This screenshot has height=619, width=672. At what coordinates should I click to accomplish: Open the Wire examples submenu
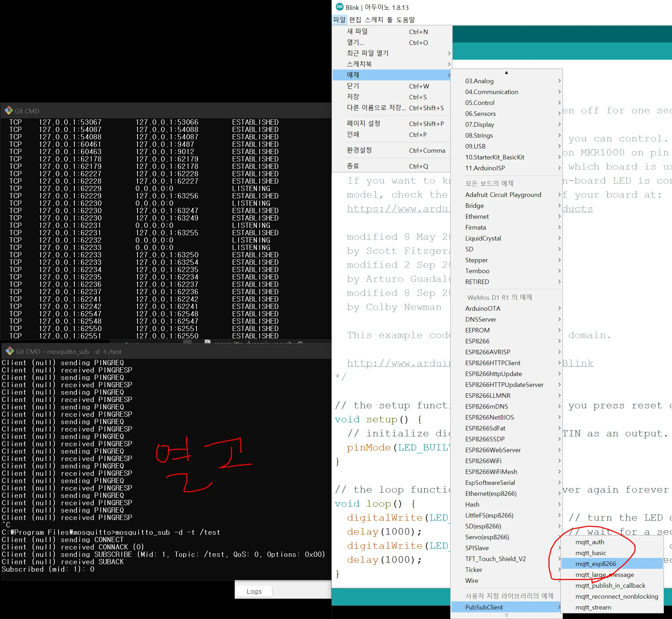506,581
